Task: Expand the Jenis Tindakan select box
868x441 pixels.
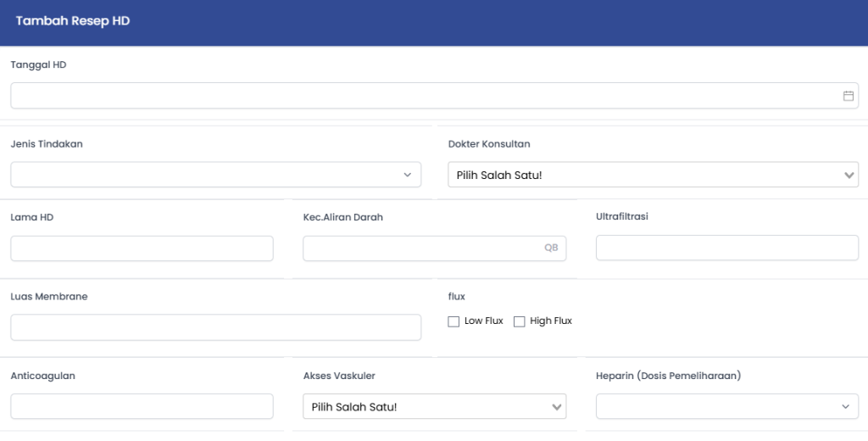Action: [x=203, y=175]
